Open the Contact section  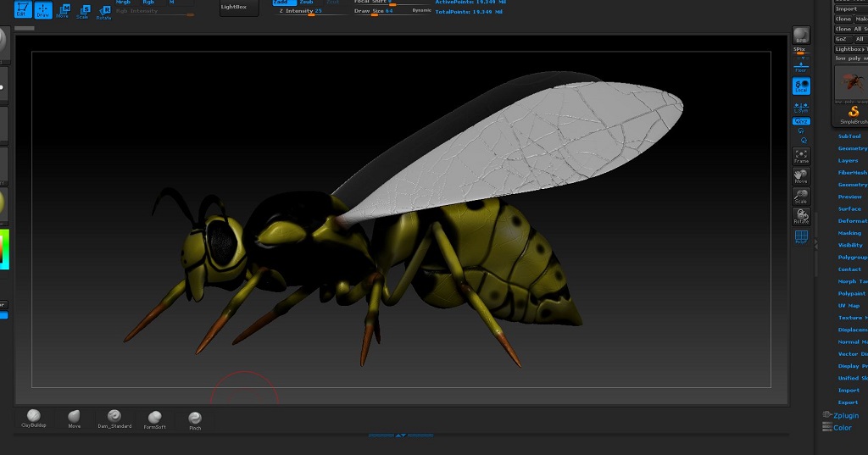849,269
